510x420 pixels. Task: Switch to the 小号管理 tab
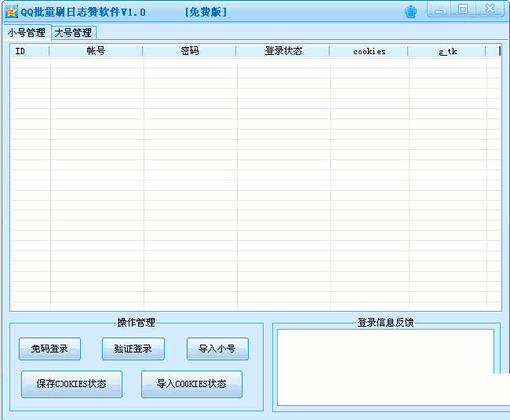(x=27, y=33)
